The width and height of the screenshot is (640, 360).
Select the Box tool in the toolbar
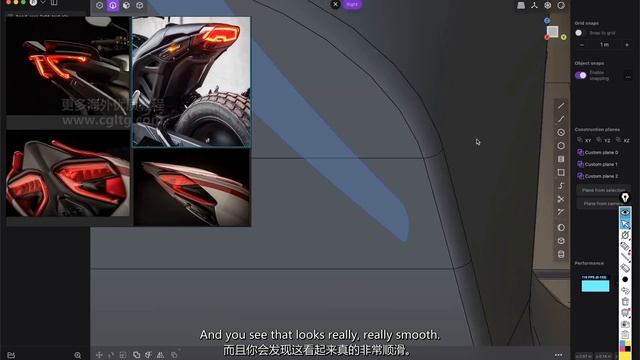coord(561,241)
